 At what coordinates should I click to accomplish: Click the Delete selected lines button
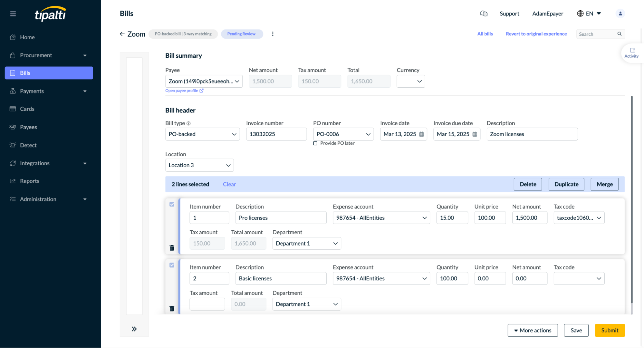pos(528,184)
